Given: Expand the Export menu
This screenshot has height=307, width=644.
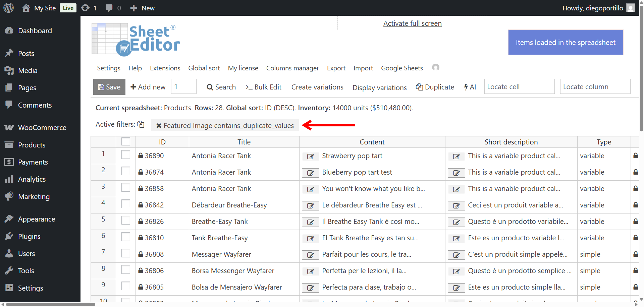Looking at the screenshot, I should (336, 68).
